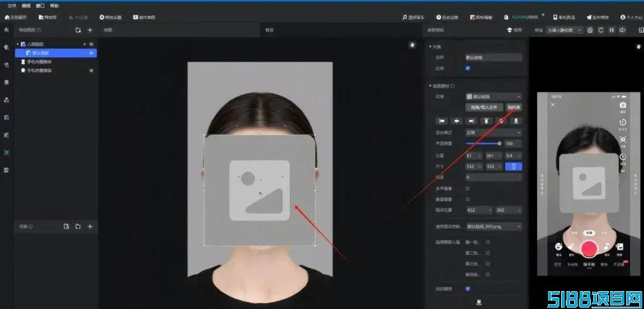644x309 pixels.
Task: Uncheck the 启用 enable checkbox
Action: (468, 68)
